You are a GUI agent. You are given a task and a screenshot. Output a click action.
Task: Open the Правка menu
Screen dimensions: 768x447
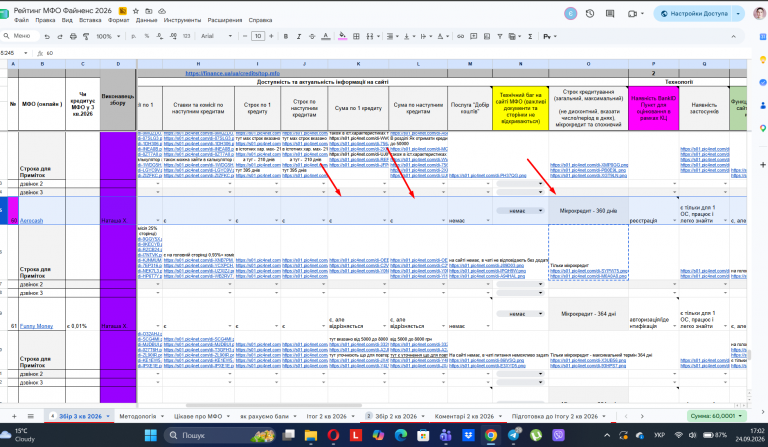pyautogui.click(x=45, y=20)
